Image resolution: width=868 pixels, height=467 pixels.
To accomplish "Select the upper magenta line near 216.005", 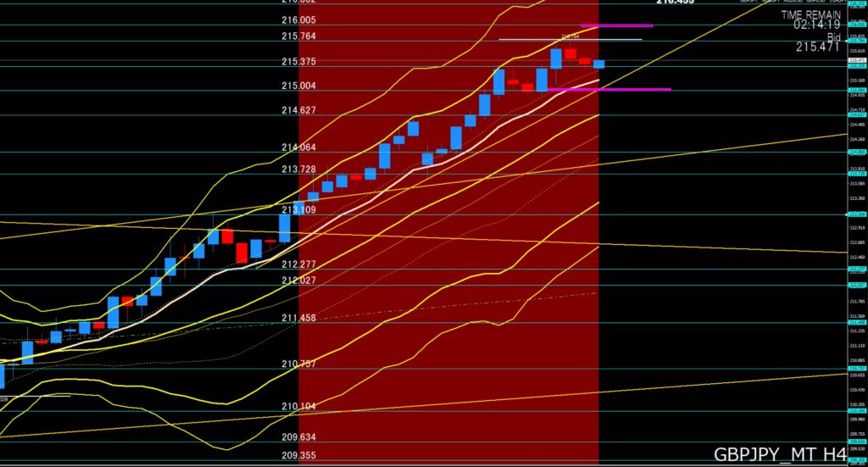I will [616, 25].
